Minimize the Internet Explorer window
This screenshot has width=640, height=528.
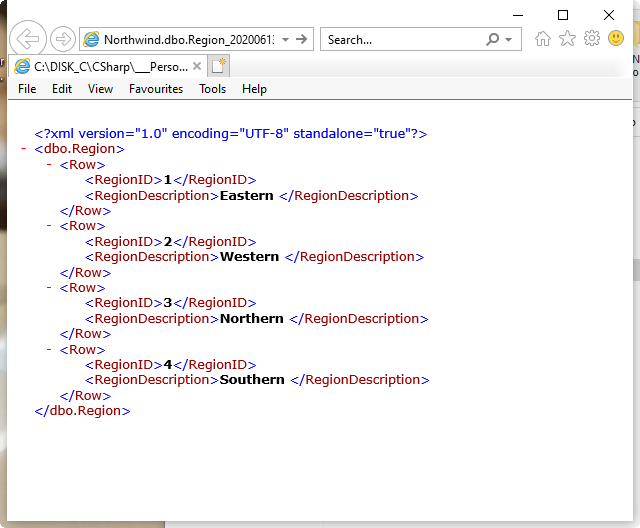pos(518,15)
